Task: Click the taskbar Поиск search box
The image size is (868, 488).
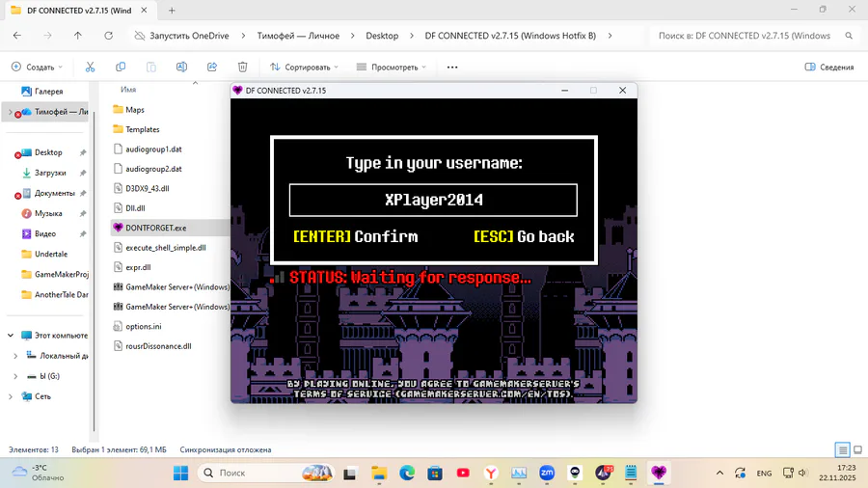Action: pos(266,474)
